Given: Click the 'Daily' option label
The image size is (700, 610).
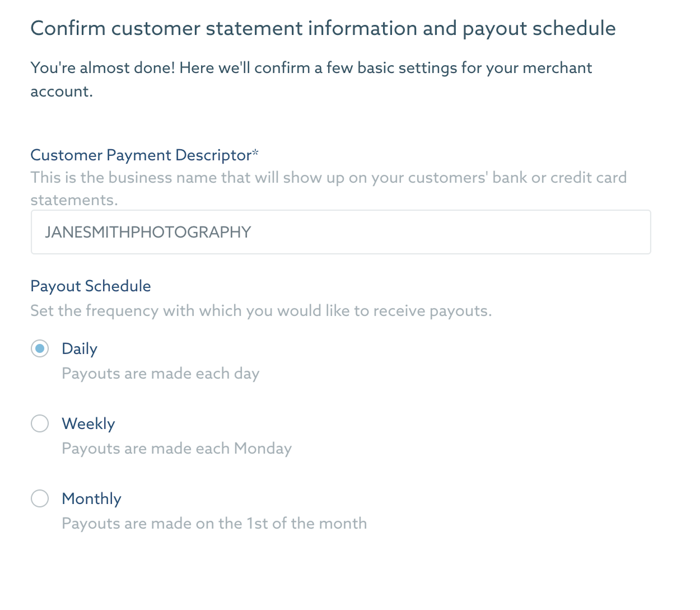Looking at the screenshot, I should (80, 349).
